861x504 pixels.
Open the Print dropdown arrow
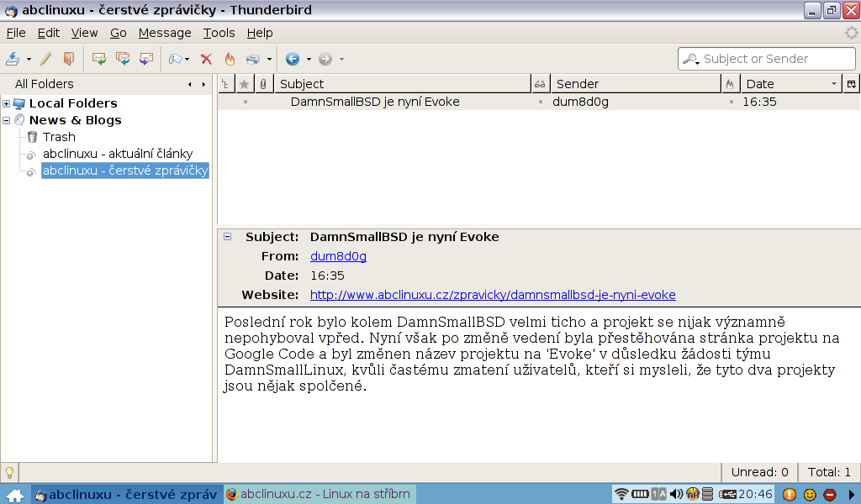269,60
